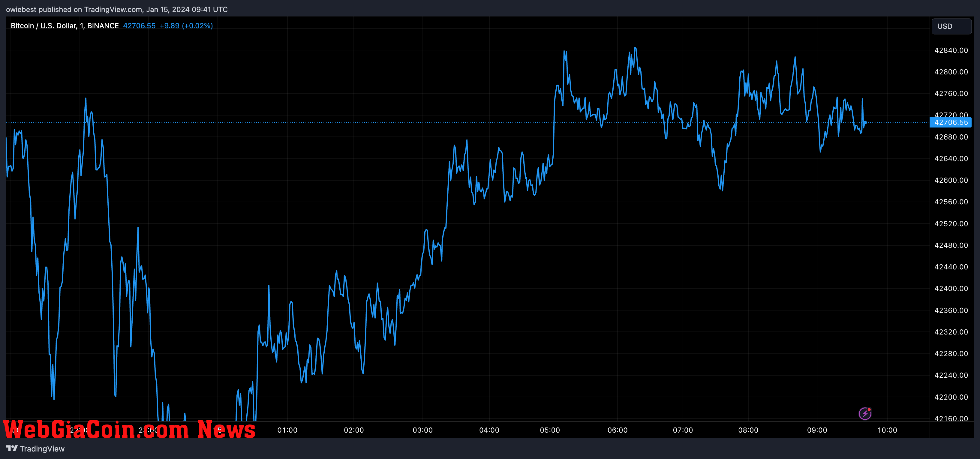This screenshot has height=459, width=980.
Task: Click the 42440.00 price axis label
Action: coord(951,267)
